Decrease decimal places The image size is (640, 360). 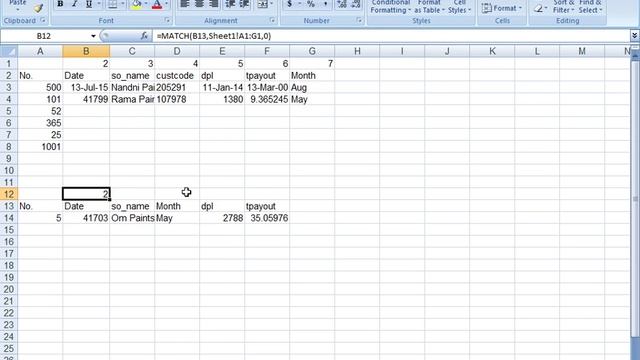coord(356,4)
